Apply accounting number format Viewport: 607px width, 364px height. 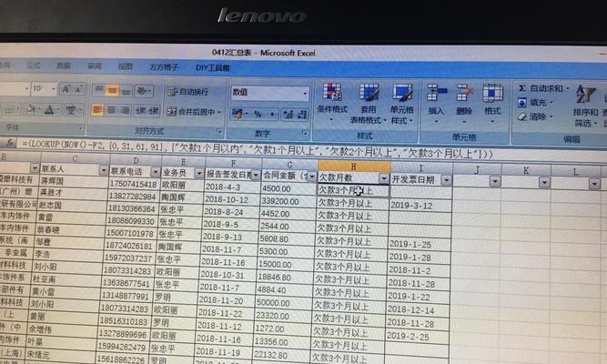coord(238,114)
